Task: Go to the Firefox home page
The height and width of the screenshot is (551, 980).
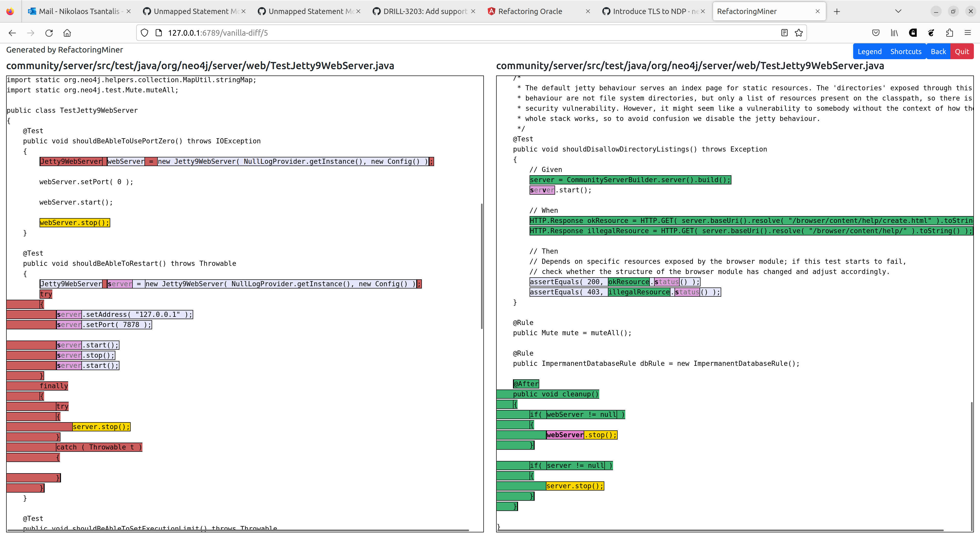Action: [67, 33]
